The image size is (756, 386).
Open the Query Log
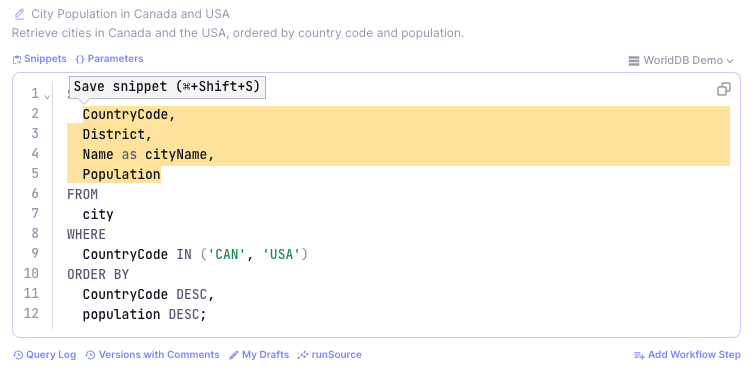[x=45, y=355]
